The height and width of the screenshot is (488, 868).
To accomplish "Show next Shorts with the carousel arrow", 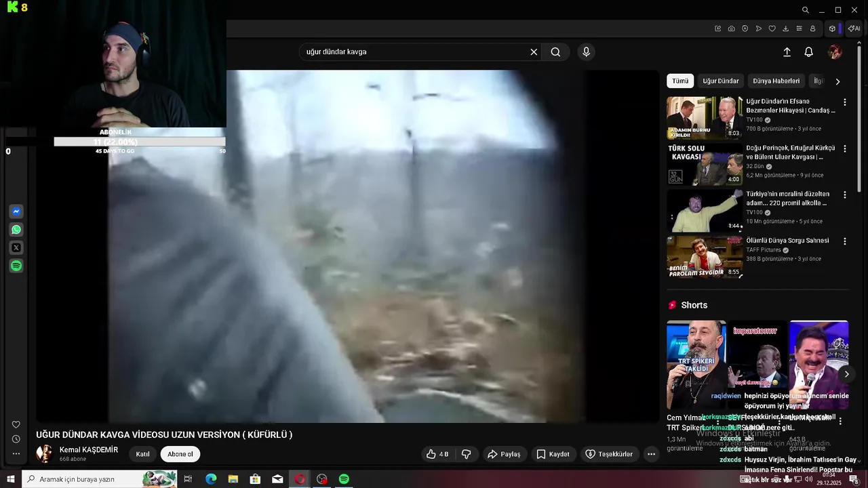I will 846,374.
